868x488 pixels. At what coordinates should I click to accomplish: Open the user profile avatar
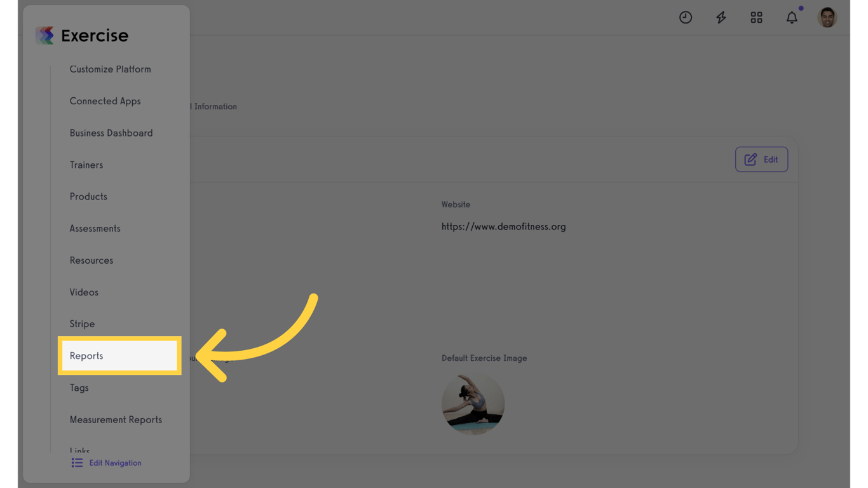(827, 18)
